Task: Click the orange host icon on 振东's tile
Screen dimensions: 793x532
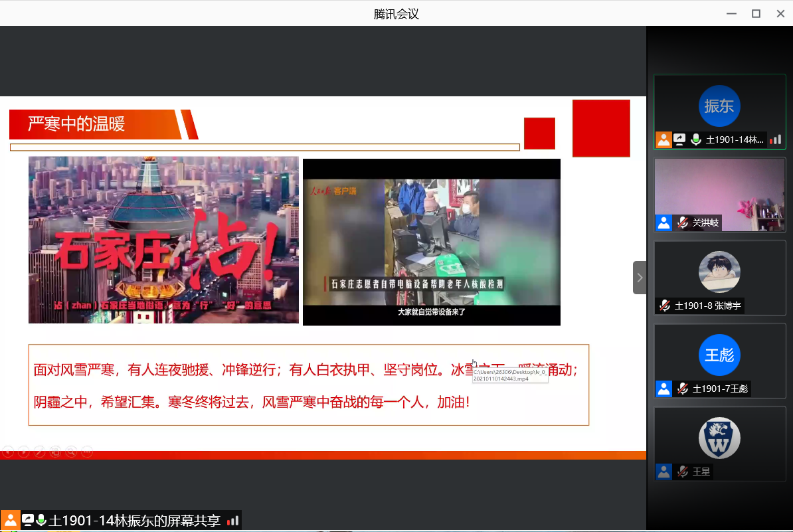Action: pyautogui.click(x=663, y=139)
